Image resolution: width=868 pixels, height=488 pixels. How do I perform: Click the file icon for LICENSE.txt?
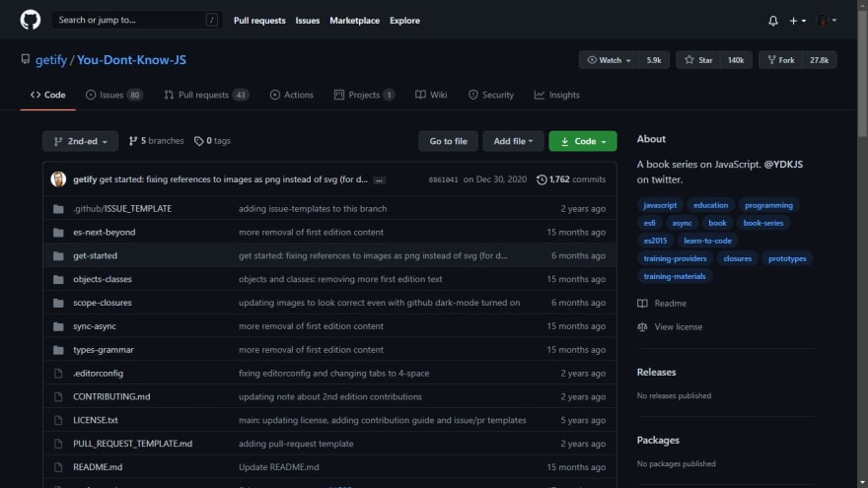click(58, 421)
